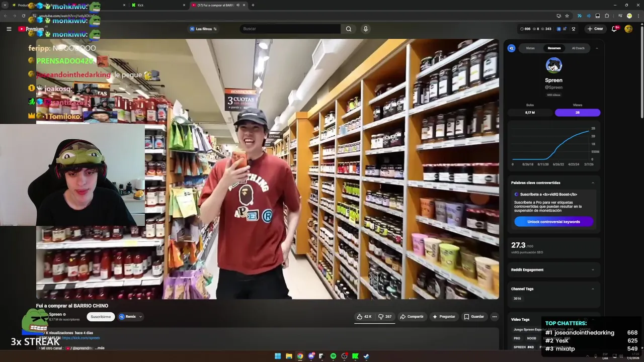Viewport: 644px width, 362px height.
Task: Toggle the Views pill in the vidIQ panel
Action: click(578, 113)
